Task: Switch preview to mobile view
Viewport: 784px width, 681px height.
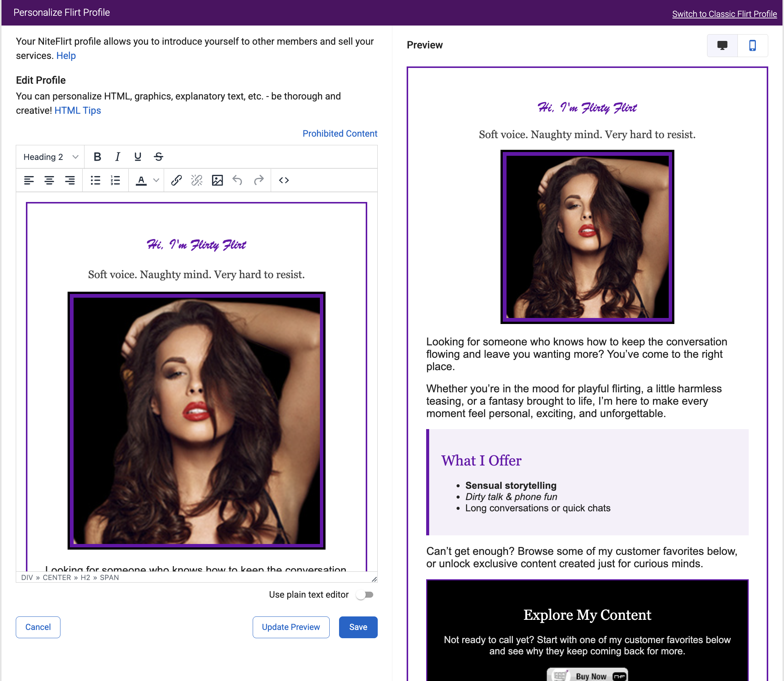Action: pos(752,45)
